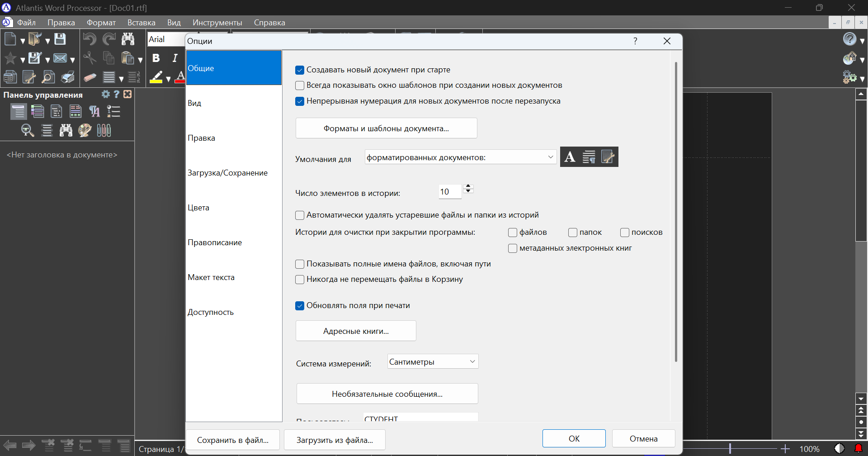The height and width of the screenshot is (456, 868).
Task: Open default paragraph settings icon
Action: tap(589, 157)
